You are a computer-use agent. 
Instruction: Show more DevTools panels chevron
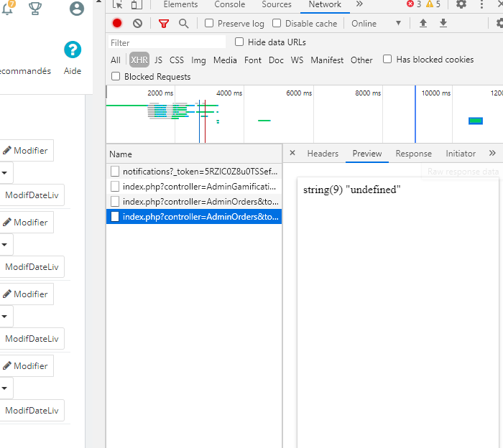click(x=359, y=4)
